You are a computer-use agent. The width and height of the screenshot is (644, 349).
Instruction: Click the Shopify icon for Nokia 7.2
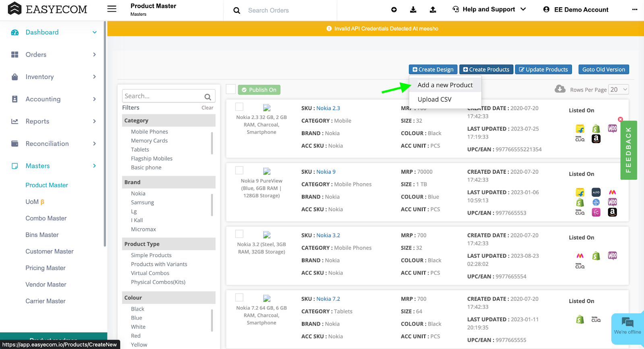(x=580, y=320)
